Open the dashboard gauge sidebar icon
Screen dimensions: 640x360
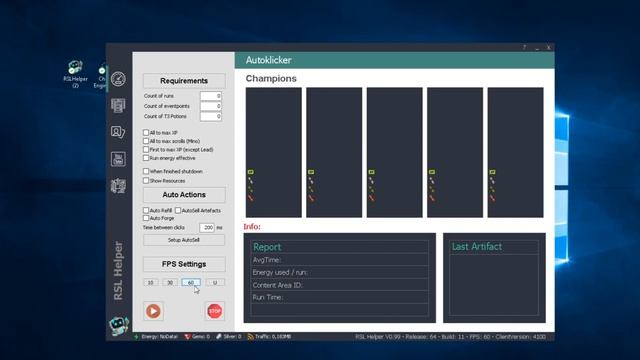(x=118, y=79)
